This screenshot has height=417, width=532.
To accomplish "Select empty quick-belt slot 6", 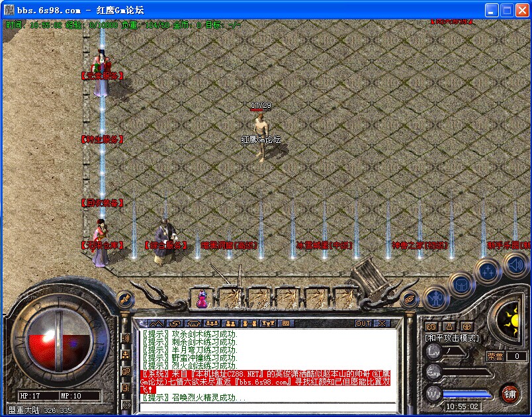I will [x=345, y=299].
